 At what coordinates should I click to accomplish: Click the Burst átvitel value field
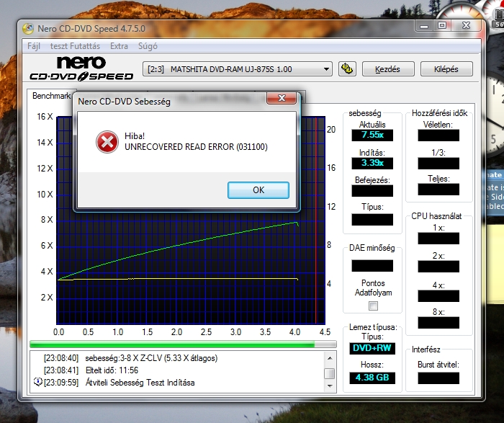click(438, 378)
